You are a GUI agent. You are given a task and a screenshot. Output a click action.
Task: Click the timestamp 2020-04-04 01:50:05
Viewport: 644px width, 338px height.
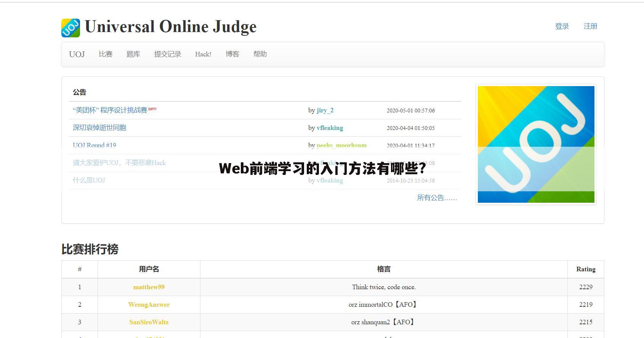point(411,128)
